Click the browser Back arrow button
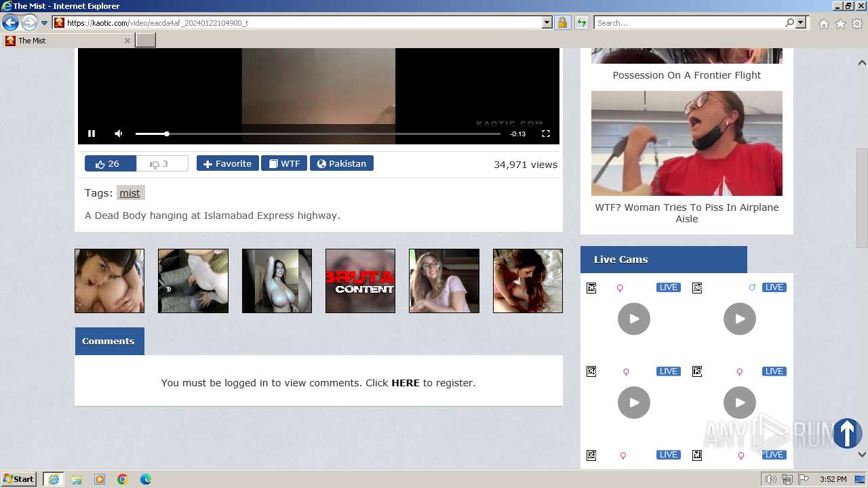 [x=10, y=23]
